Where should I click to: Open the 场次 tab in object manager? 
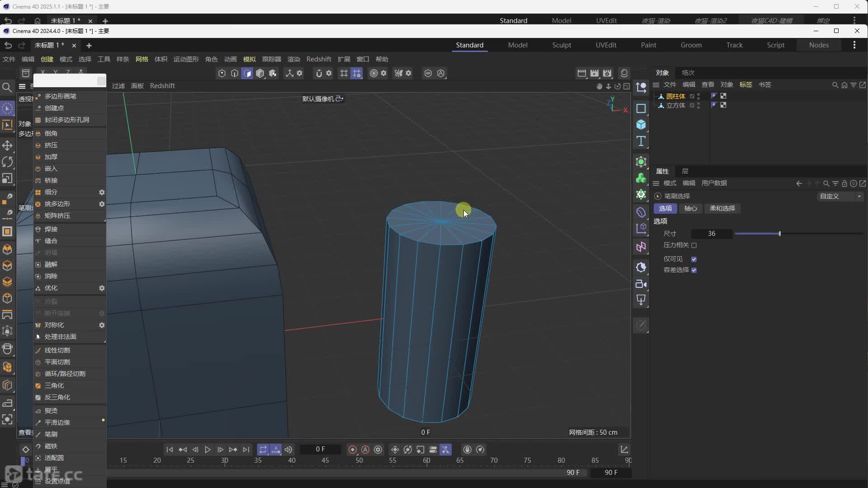click(x=688, y=73)
